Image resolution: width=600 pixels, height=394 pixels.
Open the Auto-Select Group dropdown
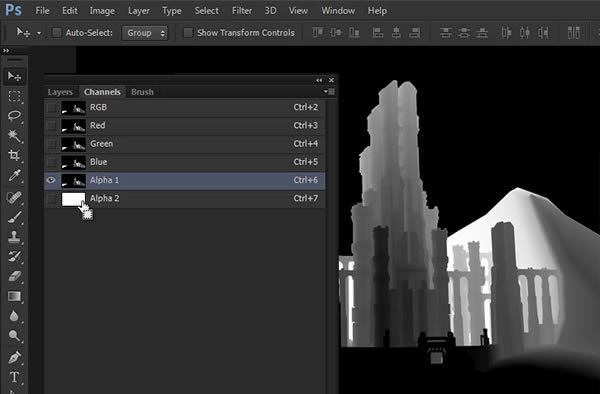point(145,33)
